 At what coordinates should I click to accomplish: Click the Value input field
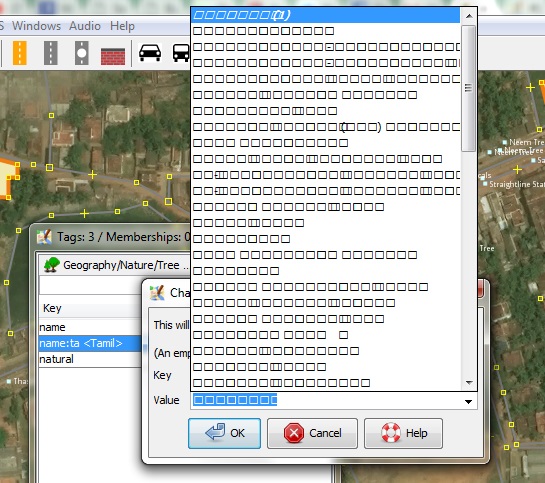coord(326,400)
